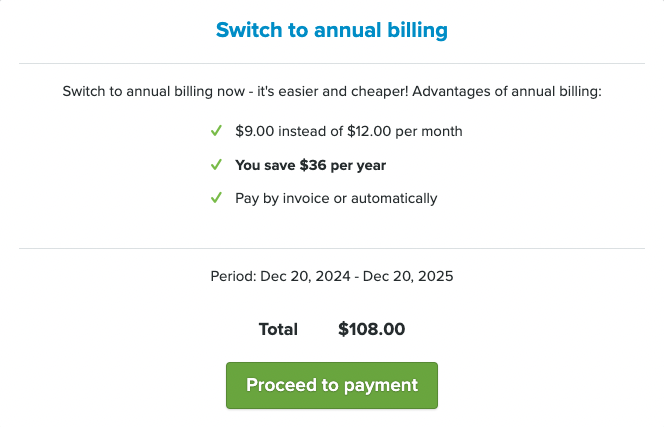Click the $108.00 total amount
Viewport: 664px width, 427px height.
[x=372, y=329]
